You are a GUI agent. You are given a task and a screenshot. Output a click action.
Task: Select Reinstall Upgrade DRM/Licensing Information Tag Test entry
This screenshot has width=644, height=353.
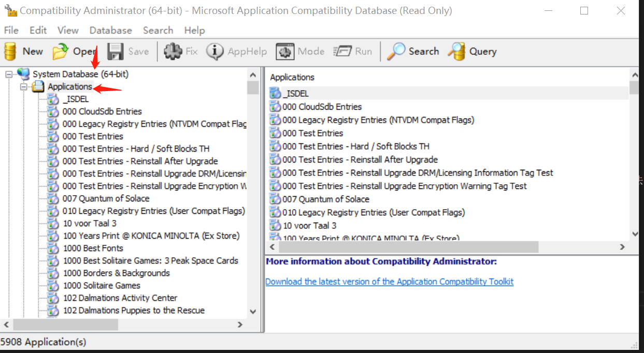[418, 173]
